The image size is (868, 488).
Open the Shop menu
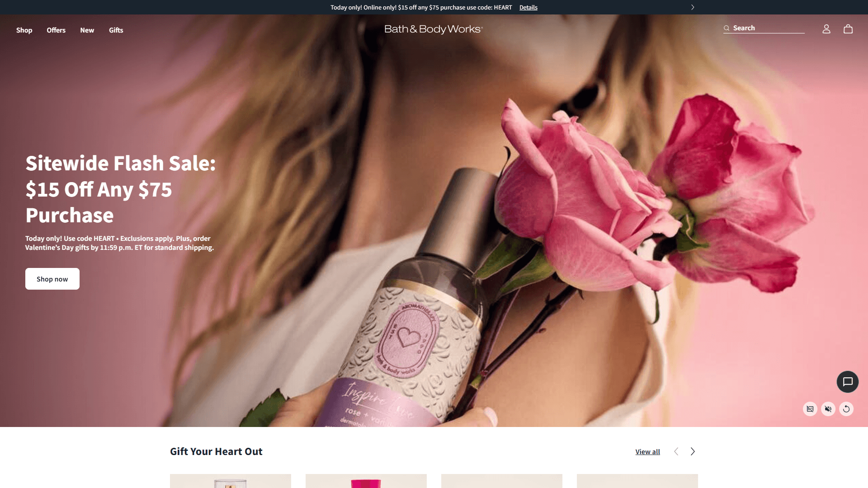click(x=24, y=30)
